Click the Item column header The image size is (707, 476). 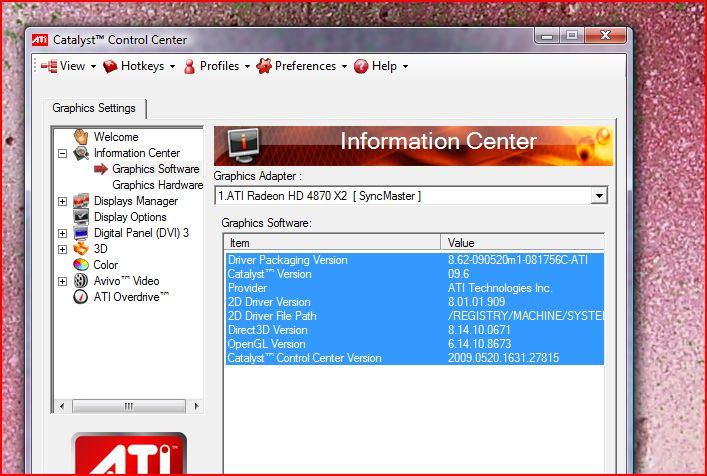point(332,243)
